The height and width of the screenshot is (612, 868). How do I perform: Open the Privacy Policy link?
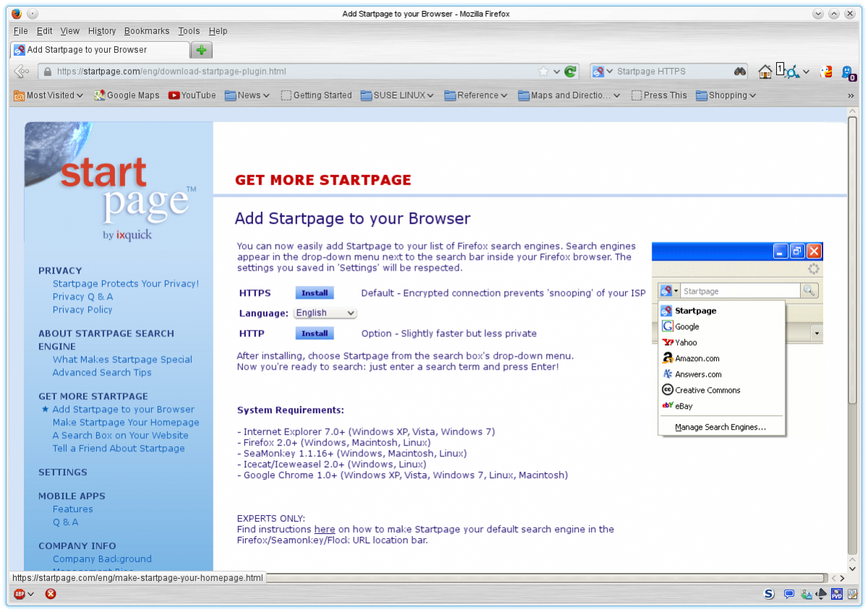[x=82, y=310]
